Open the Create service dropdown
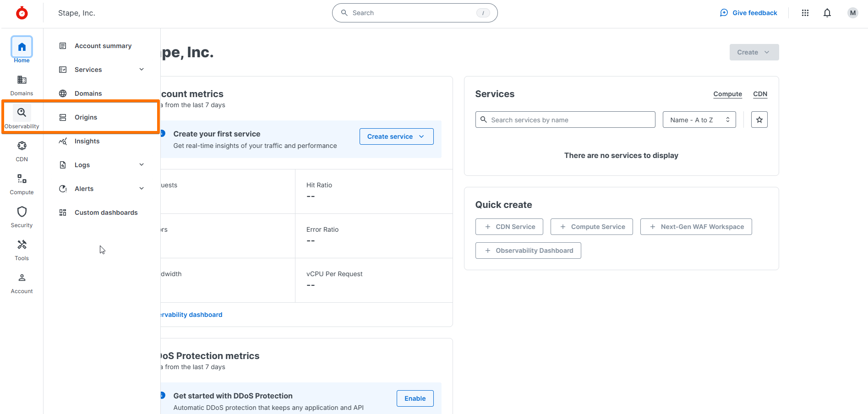868x414 pixels. pos(396,136)
